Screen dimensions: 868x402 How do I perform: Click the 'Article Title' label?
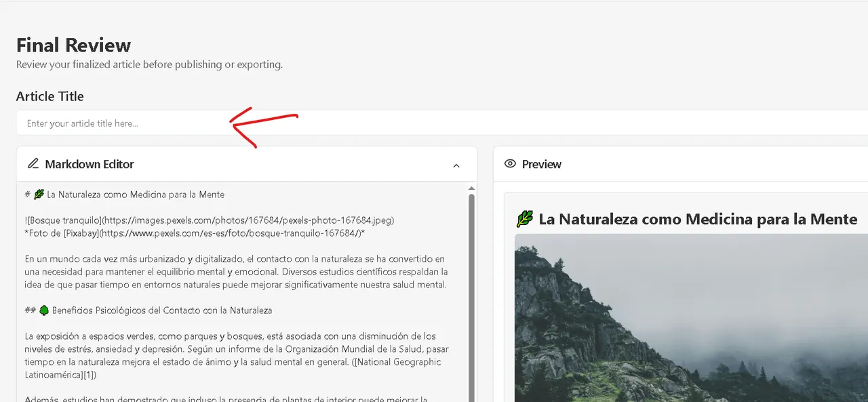pyautogui.click(x=50, y=96)
